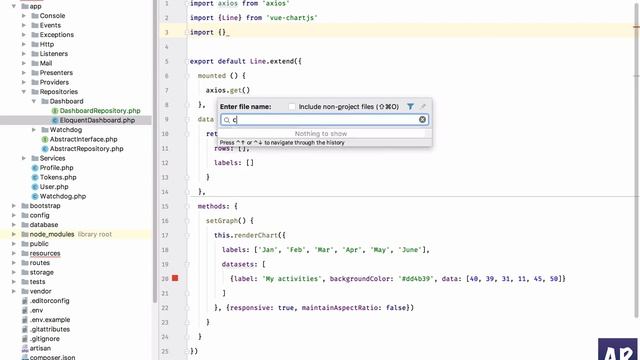Viewport: 640px width, 360px height.
Task: Expand the public folder
Action: tap(14, 244)
